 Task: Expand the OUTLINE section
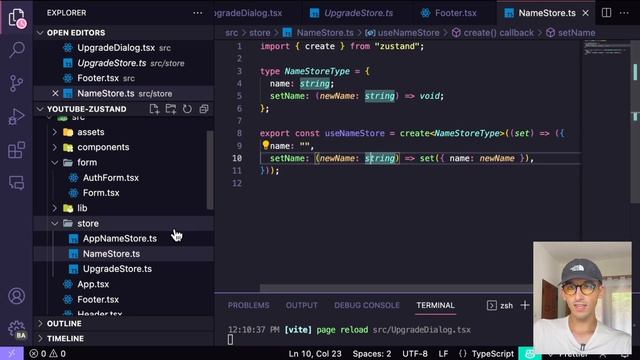pos(124,324)
